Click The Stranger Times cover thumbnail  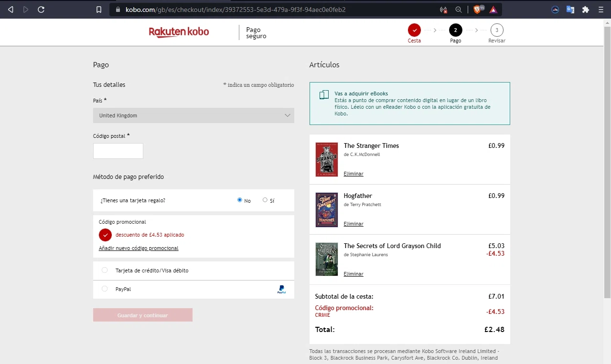tap(327, 159)
